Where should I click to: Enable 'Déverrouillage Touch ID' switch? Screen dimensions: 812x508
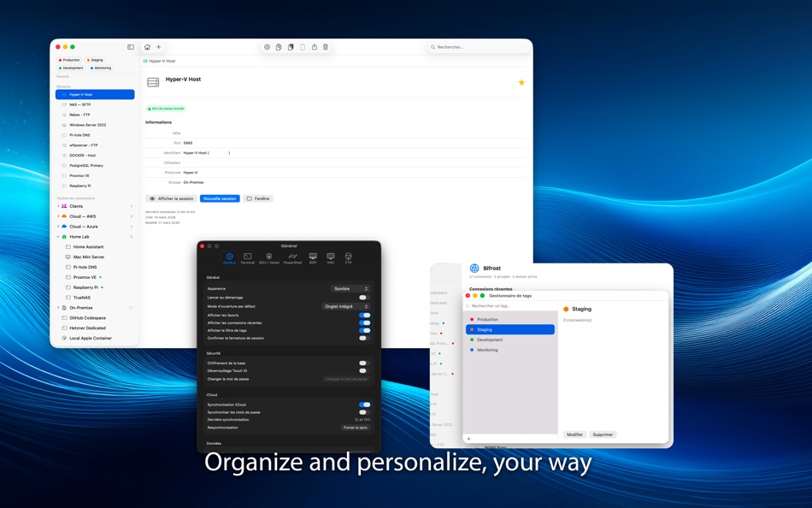pyautogui.click(x=364, y=370)
